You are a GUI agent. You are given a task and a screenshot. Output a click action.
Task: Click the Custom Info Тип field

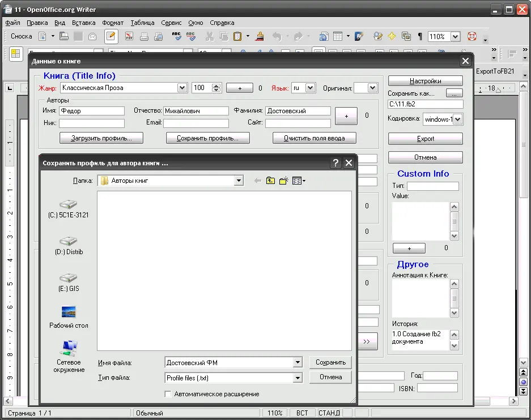coord(433,186)
